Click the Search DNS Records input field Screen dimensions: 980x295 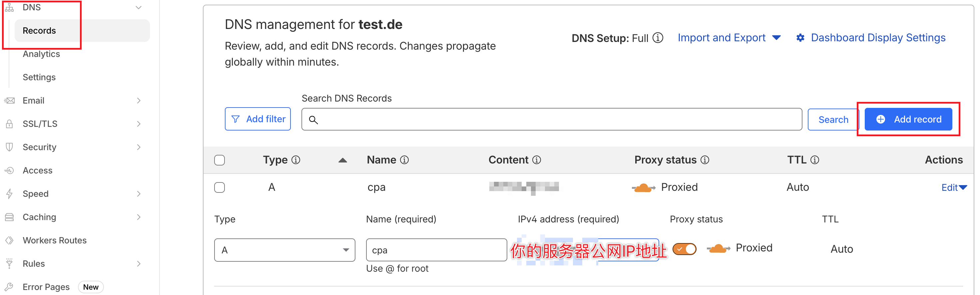point(552,120)
